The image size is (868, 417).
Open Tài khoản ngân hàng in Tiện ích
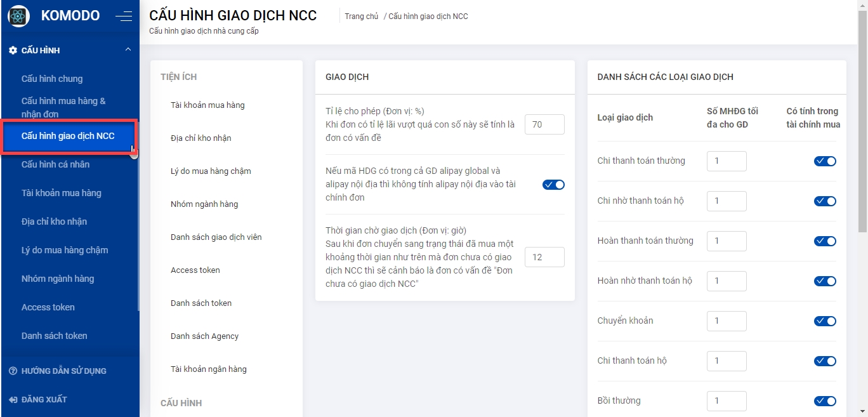click(208, 369)
